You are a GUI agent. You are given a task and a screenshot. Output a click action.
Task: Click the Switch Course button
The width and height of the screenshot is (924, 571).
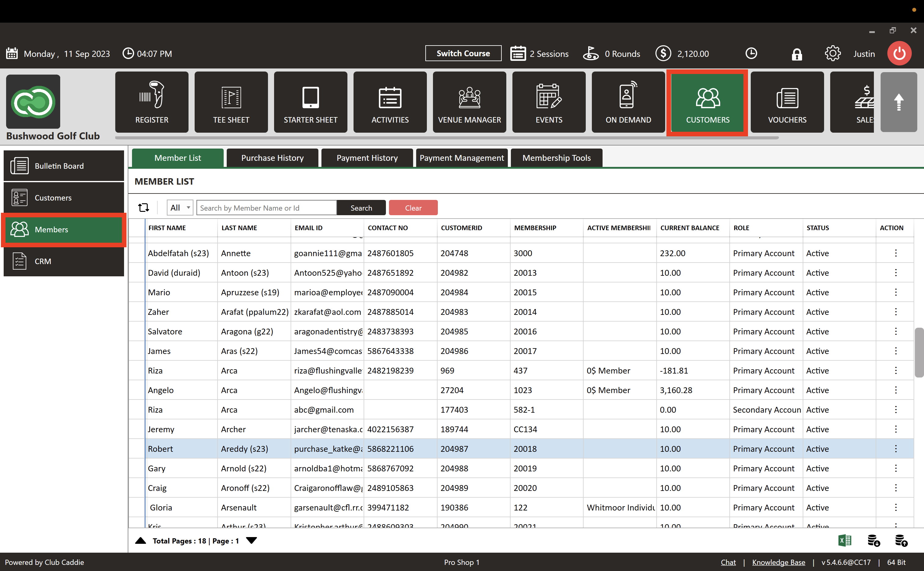pyautogui.click(x=463, y=53)
